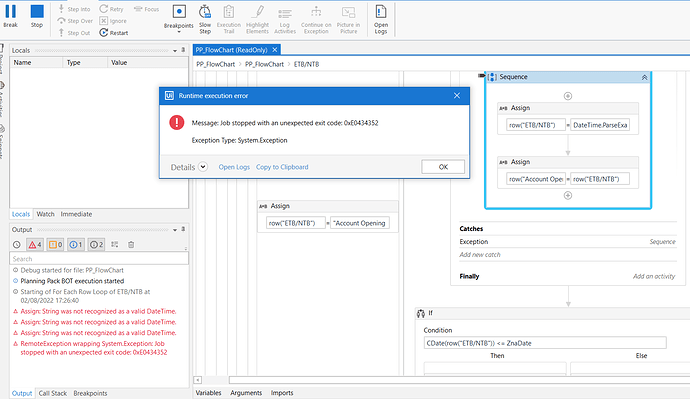690x399 pixels.
Task: Switch to the Output bottom tab
Action: [22, 393]
